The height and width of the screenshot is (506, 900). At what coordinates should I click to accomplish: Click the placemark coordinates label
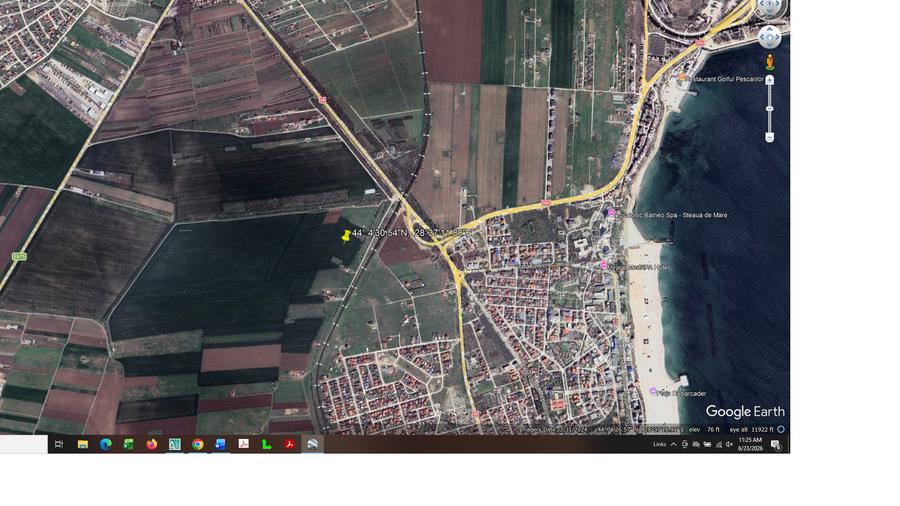tap(411, 232)
